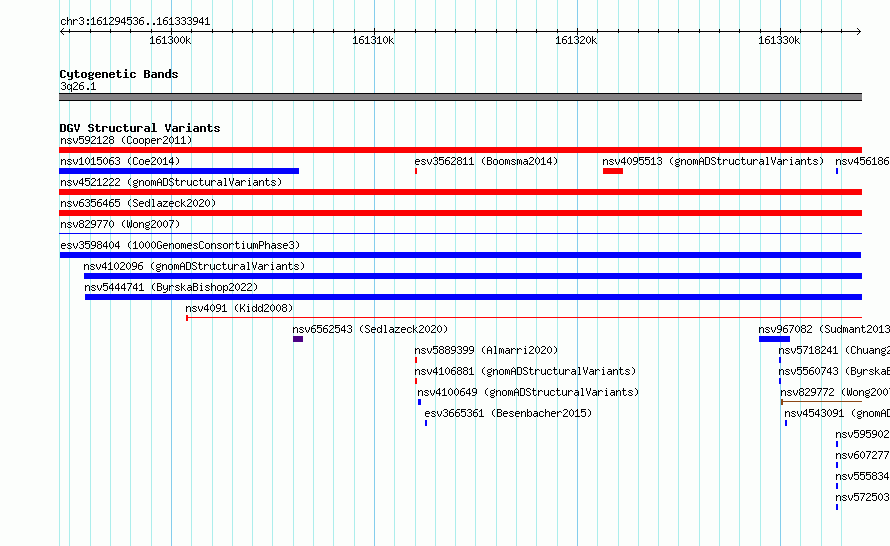Click the nsv456186 label at right edge
This screenshot has width=890, height=546.
862,161
